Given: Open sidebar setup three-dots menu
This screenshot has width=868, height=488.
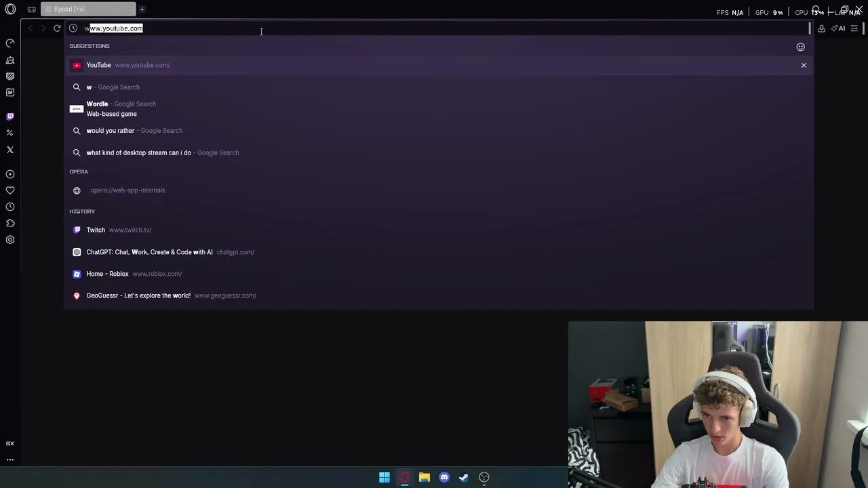Looking at the screenshot, I should (x=10, y=460).
